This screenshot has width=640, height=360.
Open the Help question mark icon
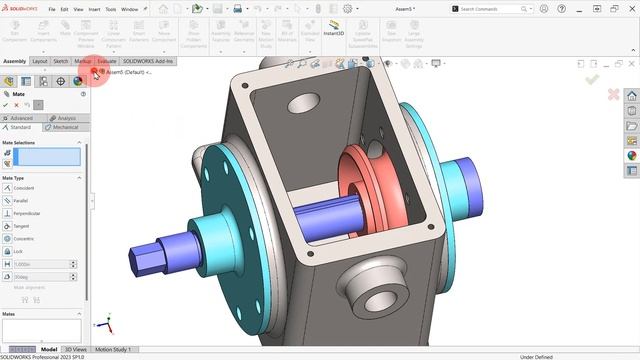point(562,9)
